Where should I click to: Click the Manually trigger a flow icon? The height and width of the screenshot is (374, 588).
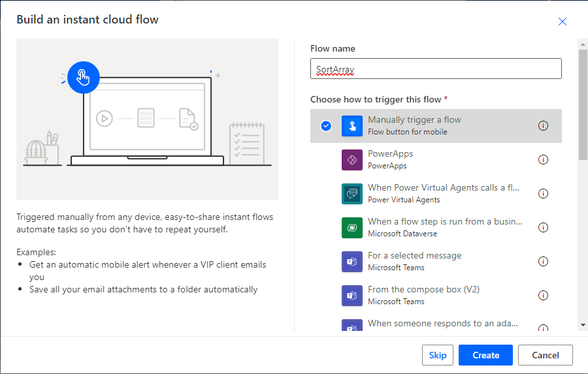tap(351, 126)
